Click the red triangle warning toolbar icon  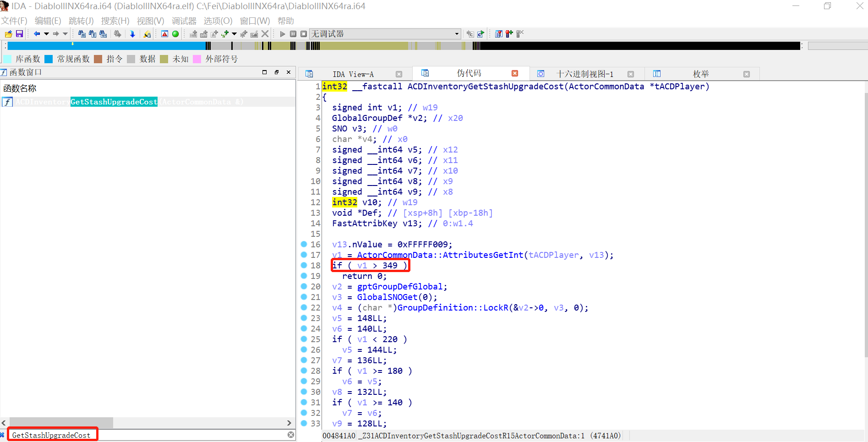[165, 34]
